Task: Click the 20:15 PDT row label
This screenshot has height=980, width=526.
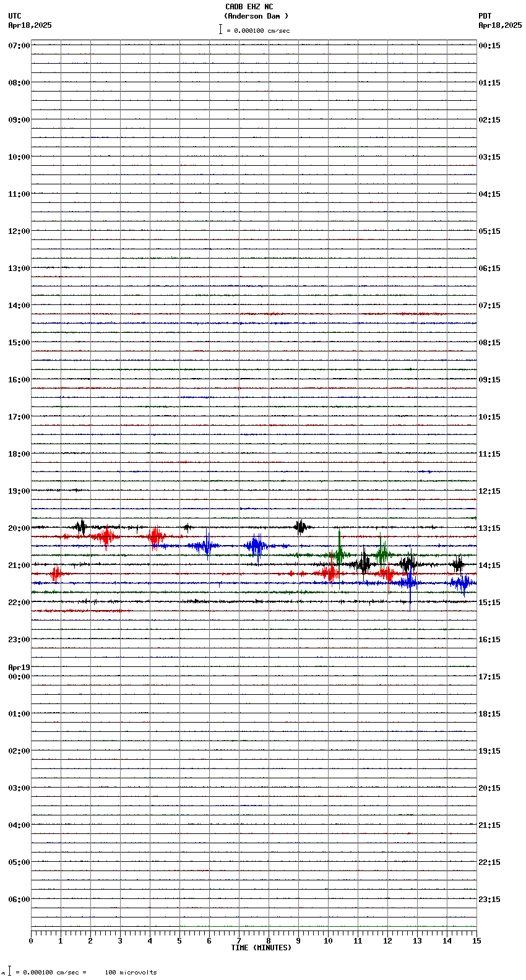Action: point(489,788)
